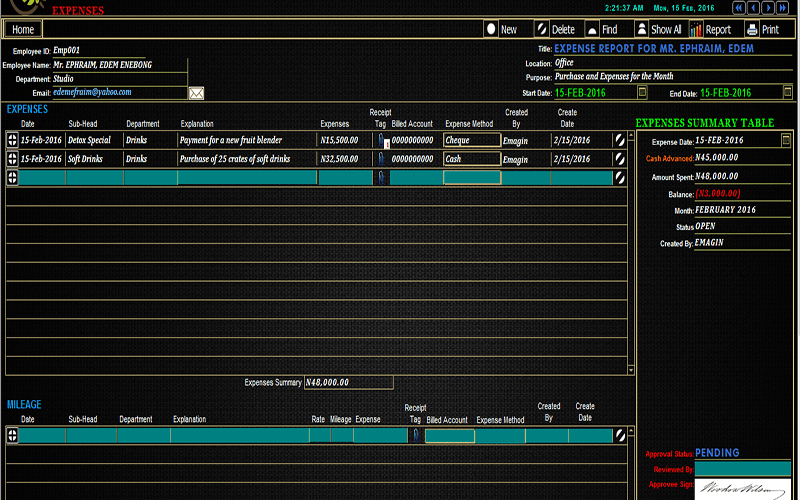
Task: Click New to create a record
Action: point(502,30)
